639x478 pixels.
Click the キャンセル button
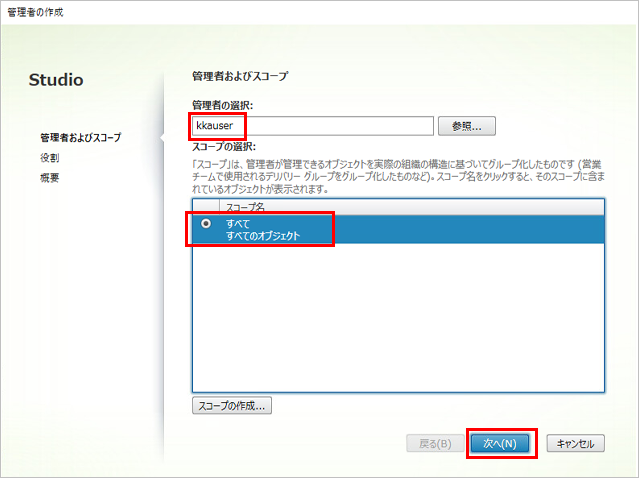(575, 443)
